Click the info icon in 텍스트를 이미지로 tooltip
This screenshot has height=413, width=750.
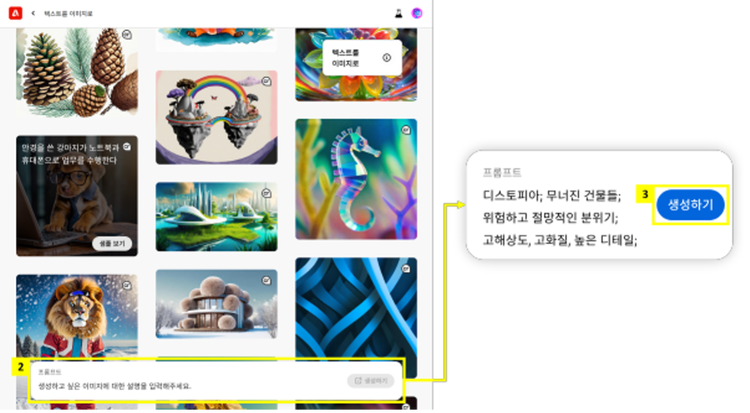point(386,58)
